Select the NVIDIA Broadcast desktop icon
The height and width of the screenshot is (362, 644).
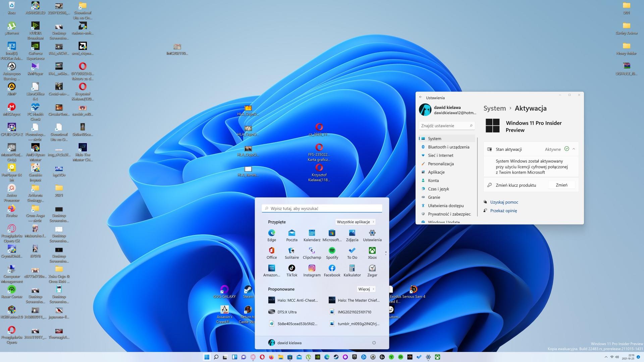click(x=35, y=31)
